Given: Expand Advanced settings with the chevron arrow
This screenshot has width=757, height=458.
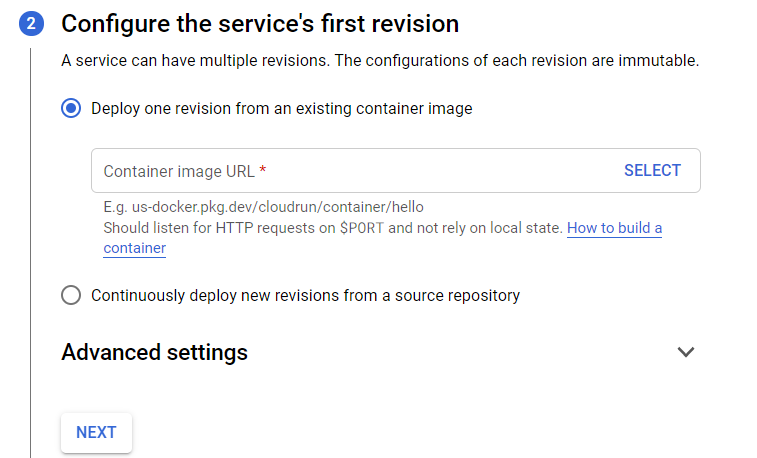Looking at the screenshot, I should click(x=685, y=352).
